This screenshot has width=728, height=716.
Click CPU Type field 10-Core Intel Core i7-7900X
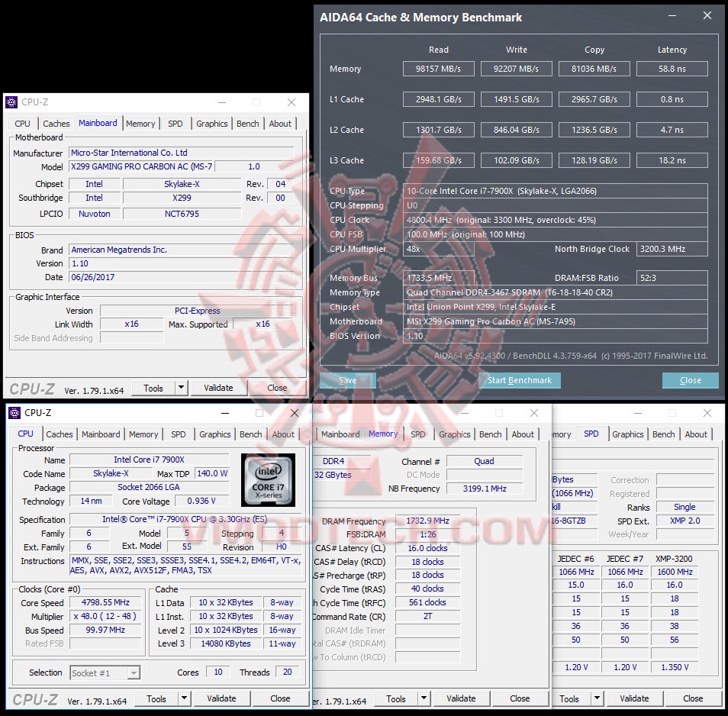coord(556,191)
